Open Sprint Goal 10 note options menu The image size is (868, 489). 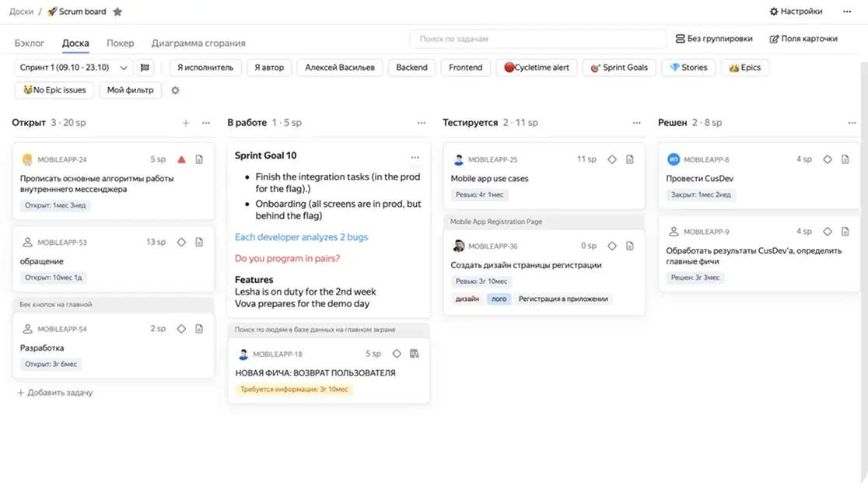(415, 156)
